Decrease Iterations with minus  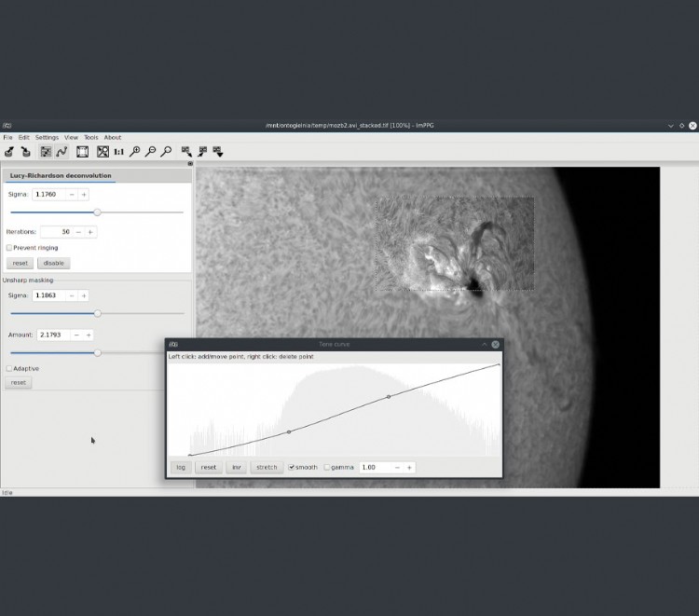(78, 232)
